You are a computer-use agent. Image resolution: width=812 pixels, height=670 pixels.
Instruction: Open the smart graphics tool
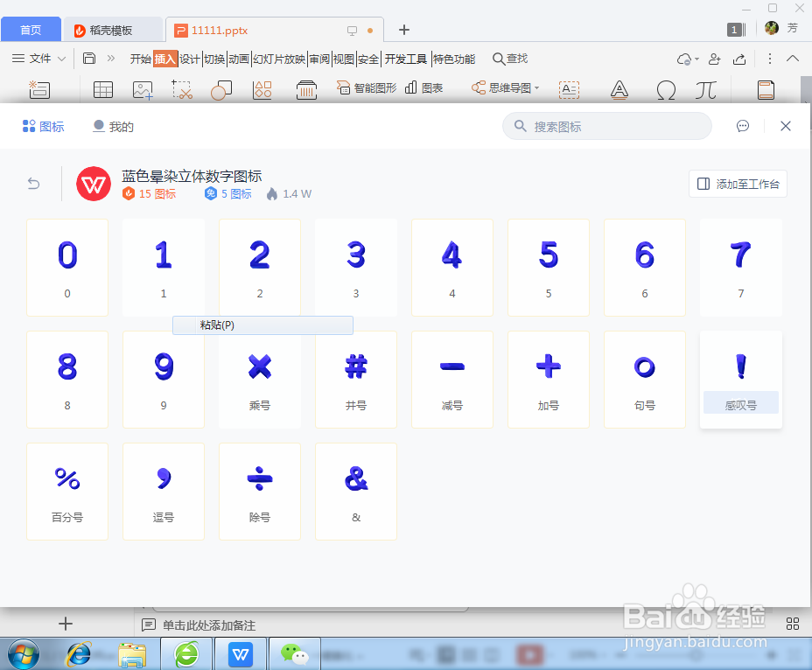click(x=366, y=88)
